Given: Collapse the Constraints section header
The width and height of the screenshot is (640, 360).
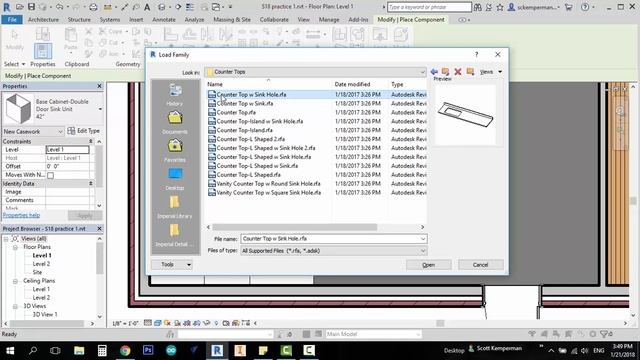Looking at the screenshot, I should [91, 141].
